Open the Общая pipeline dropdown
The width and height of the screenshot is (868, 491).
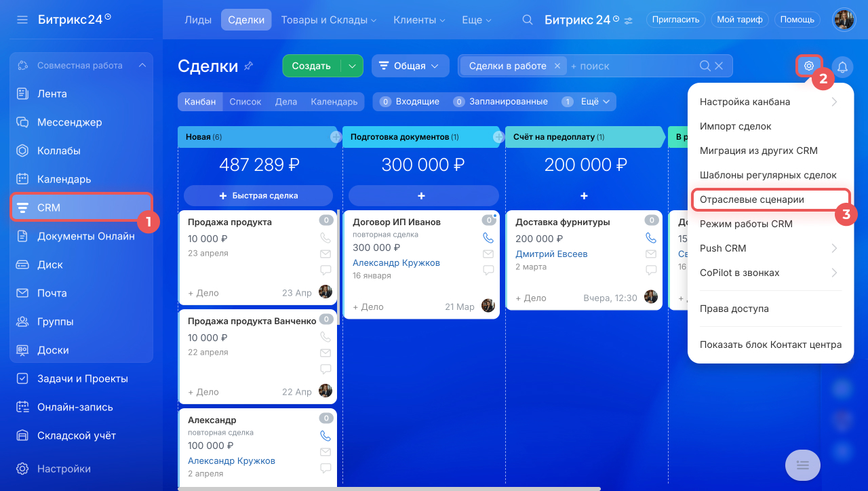[x=410, y=66]
